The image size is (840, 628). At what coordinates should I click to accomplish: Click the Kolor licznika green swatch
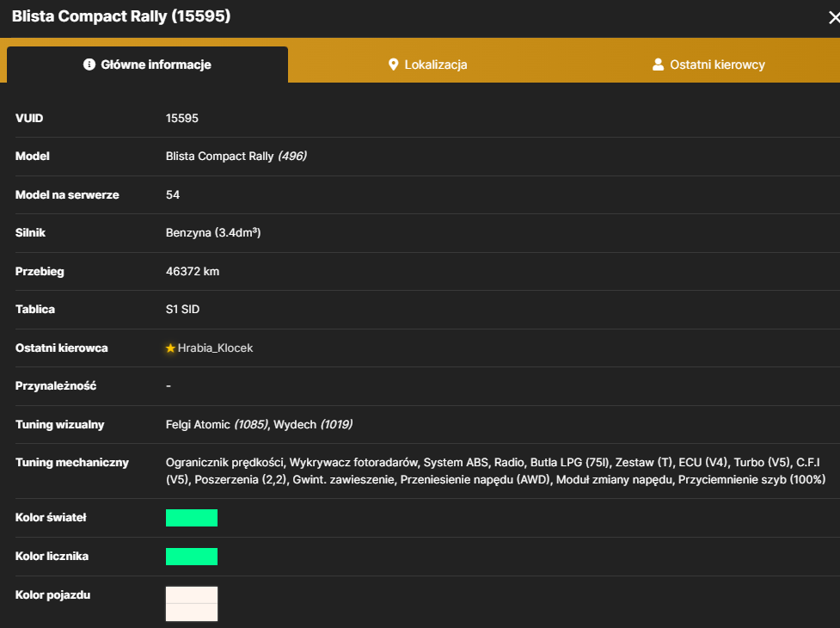(x=192, y=557)
